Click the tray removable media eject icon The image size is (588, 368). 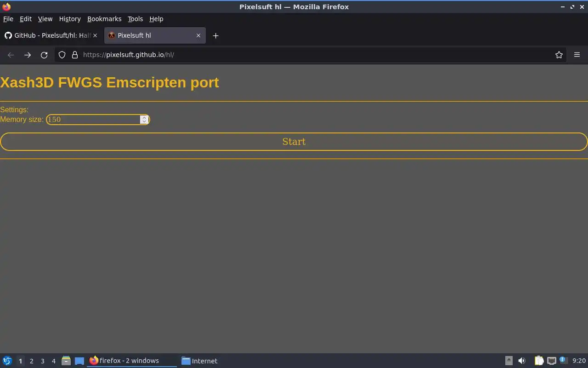pos(509,361)
